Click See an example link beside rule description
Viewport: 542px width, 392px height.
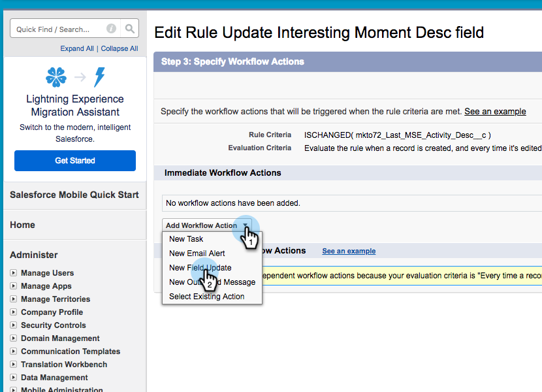(x=495, y=112)
